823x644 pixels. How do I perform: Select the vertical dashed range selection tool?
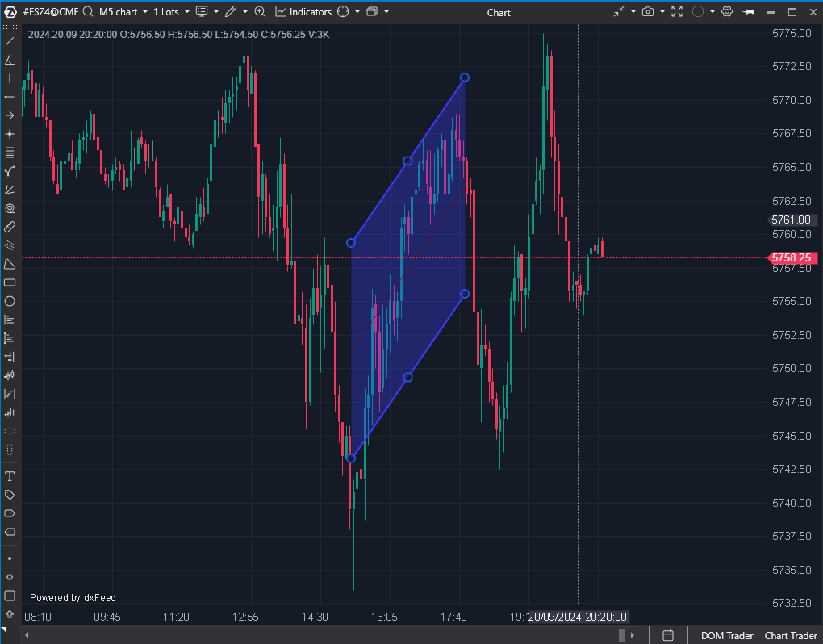(x=10, y=450)
